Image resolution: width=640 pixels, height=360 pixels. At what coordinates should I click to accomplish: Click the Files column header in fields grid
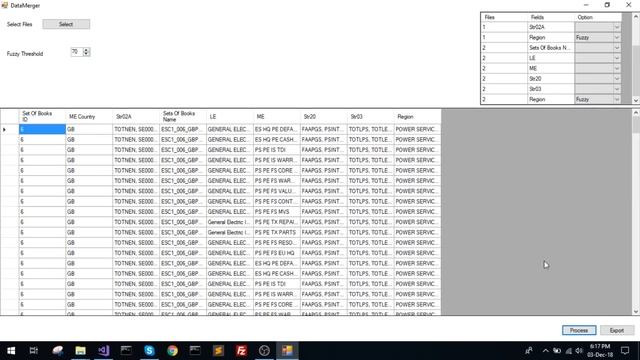pyautogui.click(x=504, y=17)
